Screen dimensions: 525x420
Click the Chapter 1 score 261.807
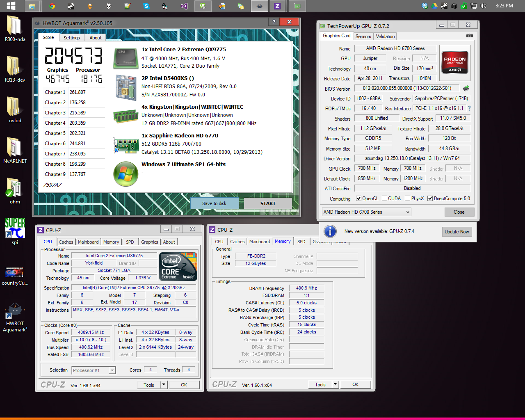78,92
